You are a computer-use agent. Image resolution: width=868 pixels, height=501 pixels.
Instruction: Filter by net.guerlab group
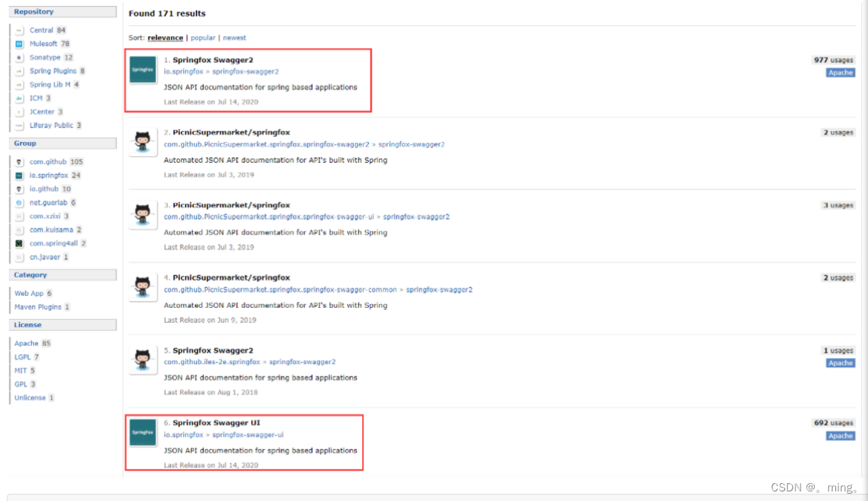click(x=48, y=203)
